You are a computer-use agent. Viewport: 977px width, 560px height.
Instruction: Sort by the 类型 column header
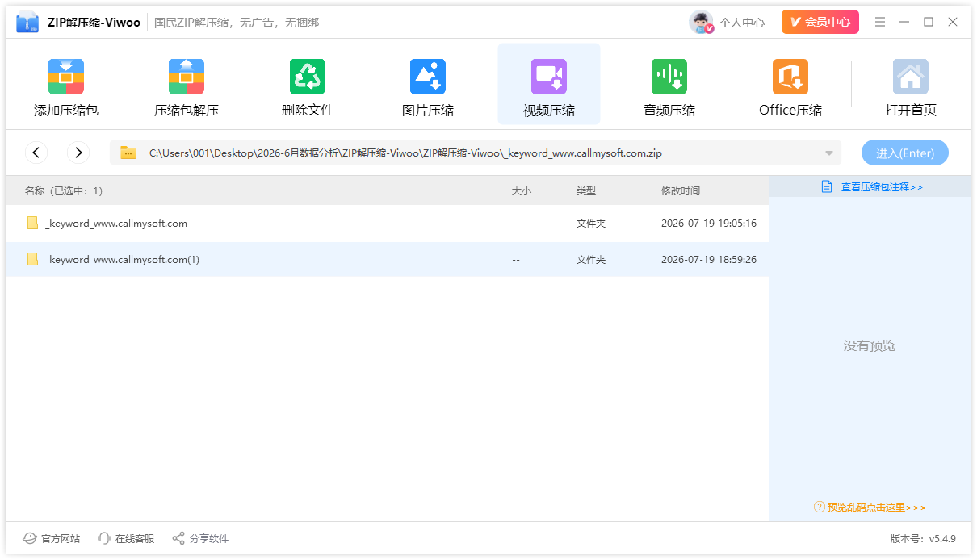click(585, 191)
